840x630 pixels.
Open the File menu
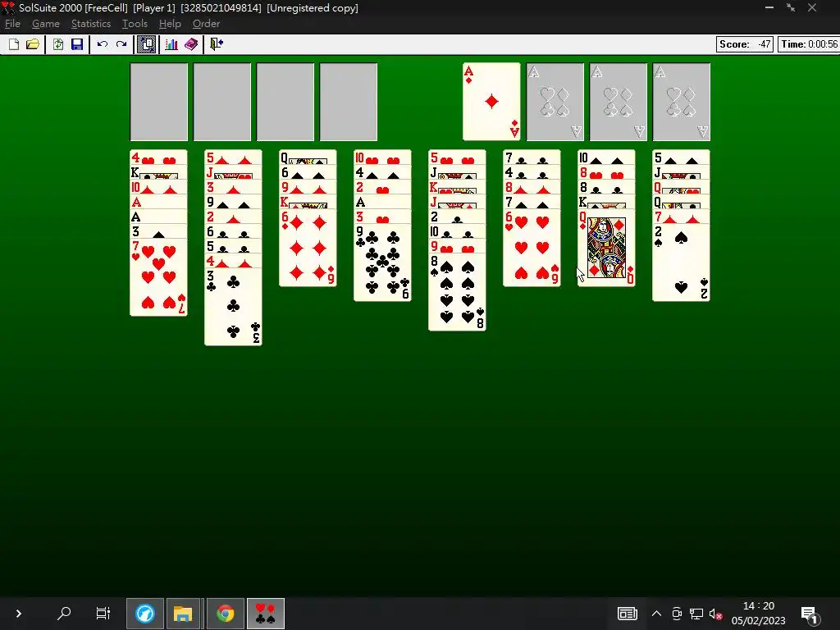[x=12, y=24]
